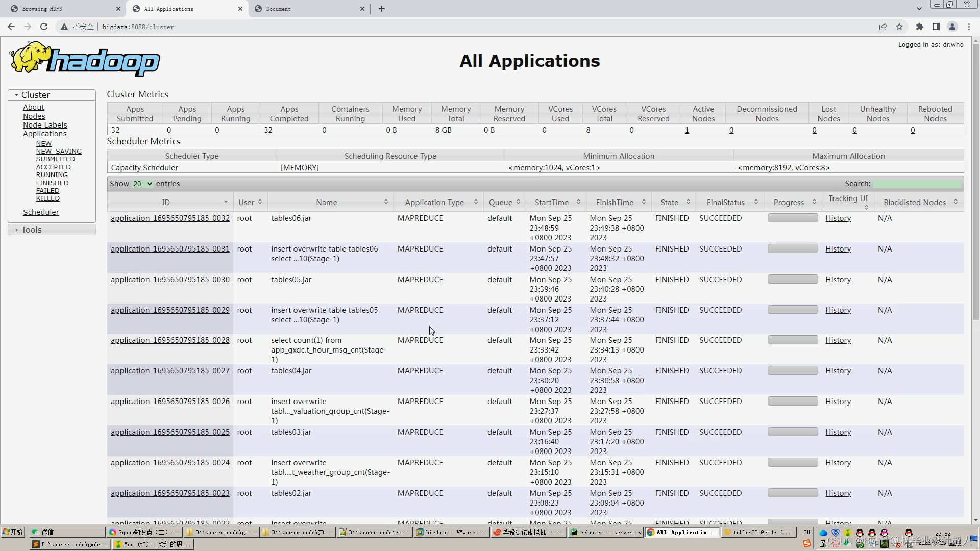Open the new tab plus button
Screen dimensions: 980x551
[x=381, y=9]
